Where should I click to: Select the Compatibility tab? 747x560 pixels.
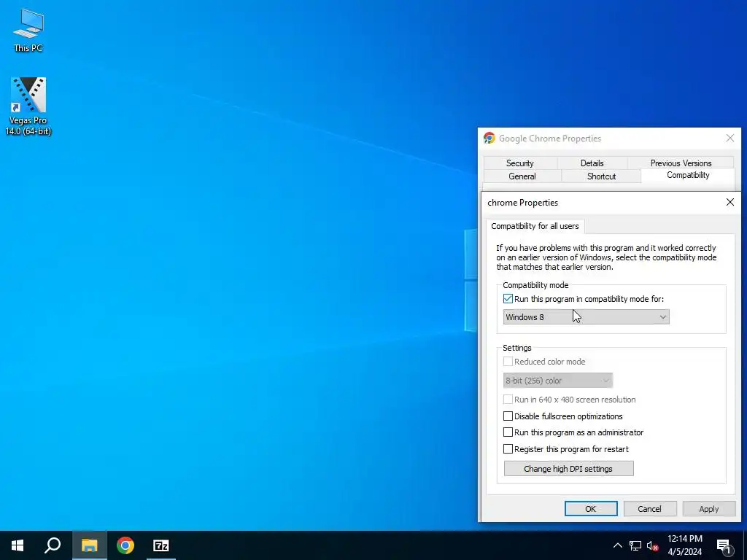688,175
